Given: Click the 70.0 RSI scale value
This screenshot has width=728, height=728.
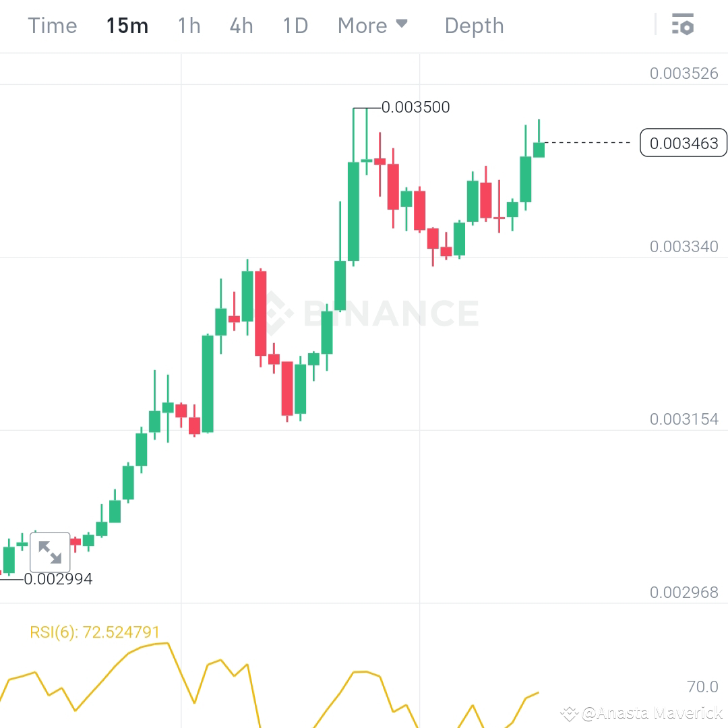Looking at the screenshot, I should click(x=701, y=686).
